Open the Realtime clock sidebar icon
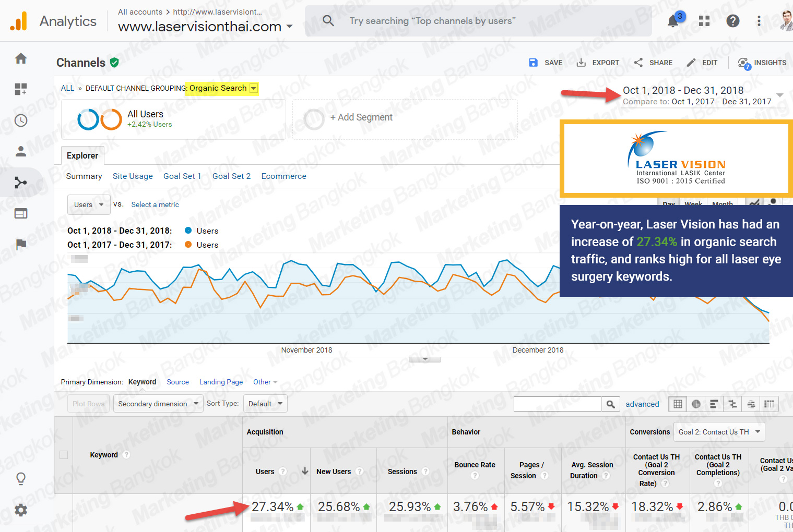The width and height of the screenshot is (793, 532). (21, 120)
